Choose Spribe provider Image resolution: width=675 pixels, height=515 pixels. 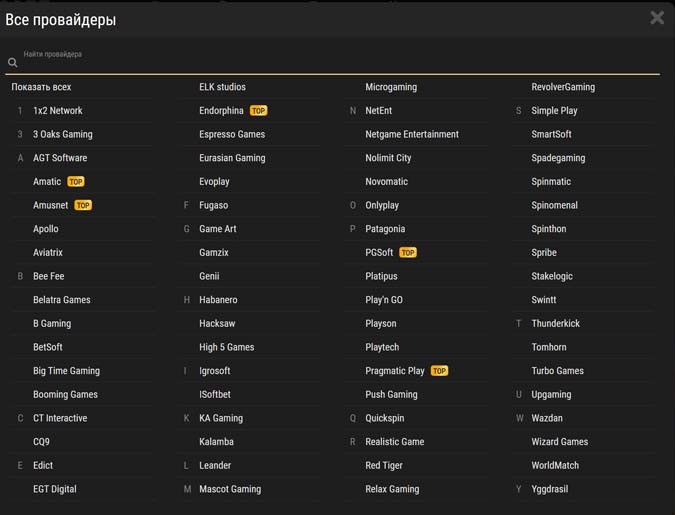tap(544, 253)
